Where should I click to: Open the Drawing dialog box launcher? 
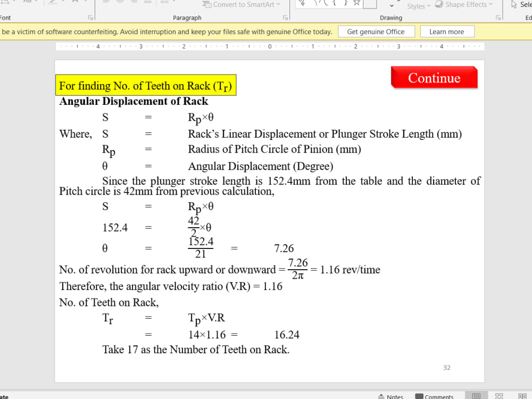pyautogui.click(x=498, y=18)
